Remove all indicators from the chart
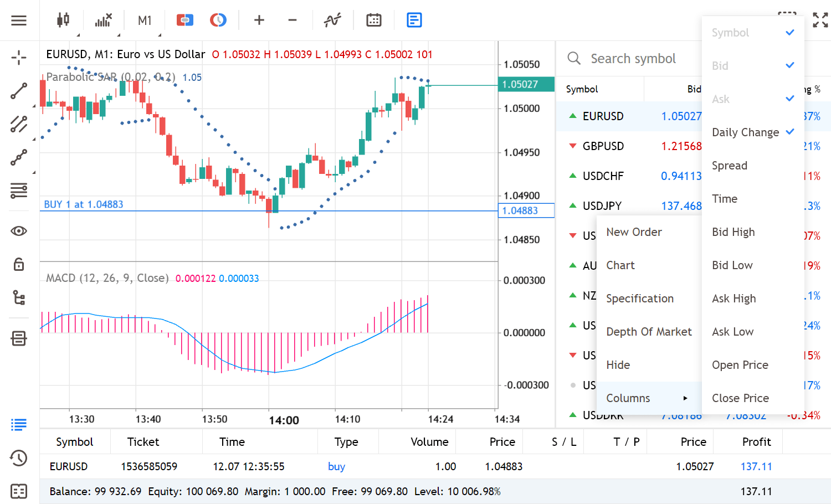The width and height of the screenshot is (831, 504). [x=103, y=19]
